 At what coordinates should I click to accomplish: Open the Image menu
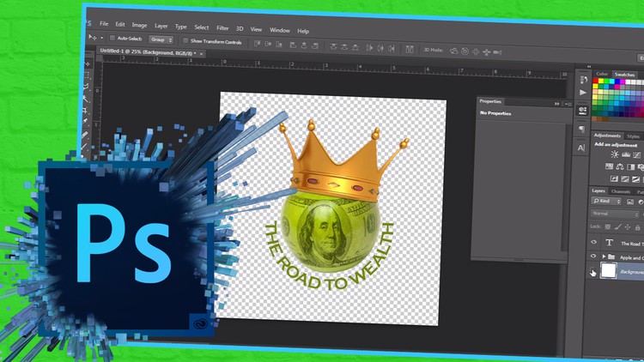pos(139,25)
